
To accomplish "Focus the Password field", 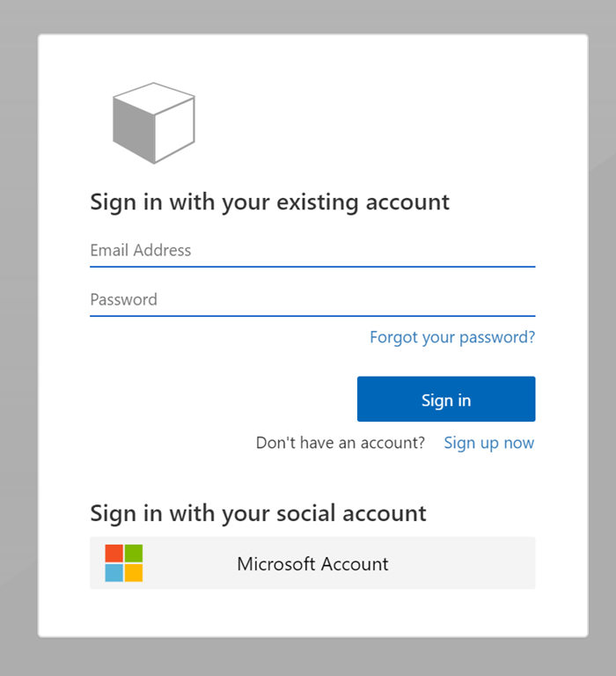I will (312, 300).
